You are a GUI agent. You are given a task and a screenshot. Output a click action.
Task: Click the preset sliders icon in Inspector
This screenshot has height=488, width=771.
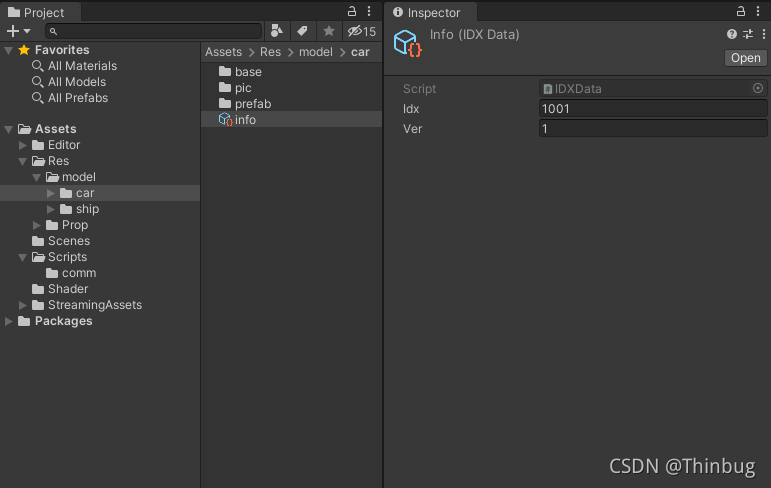(748, 34)
